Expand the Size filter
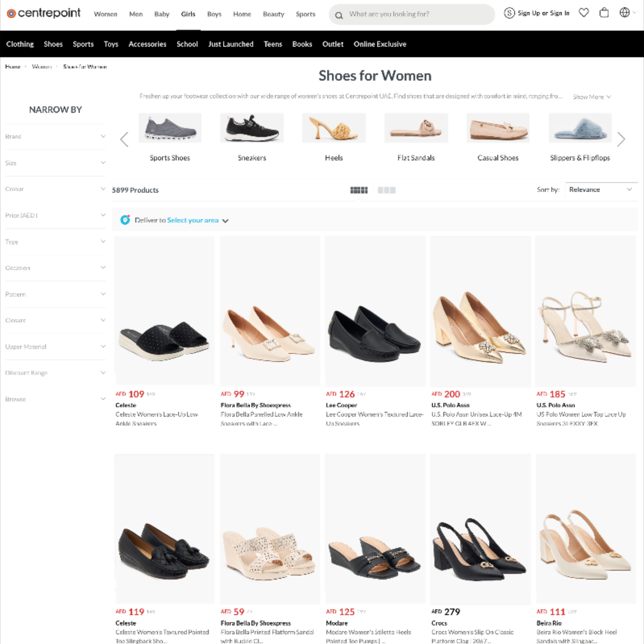This screenshot has height=644, width=644. pos(55,163)
